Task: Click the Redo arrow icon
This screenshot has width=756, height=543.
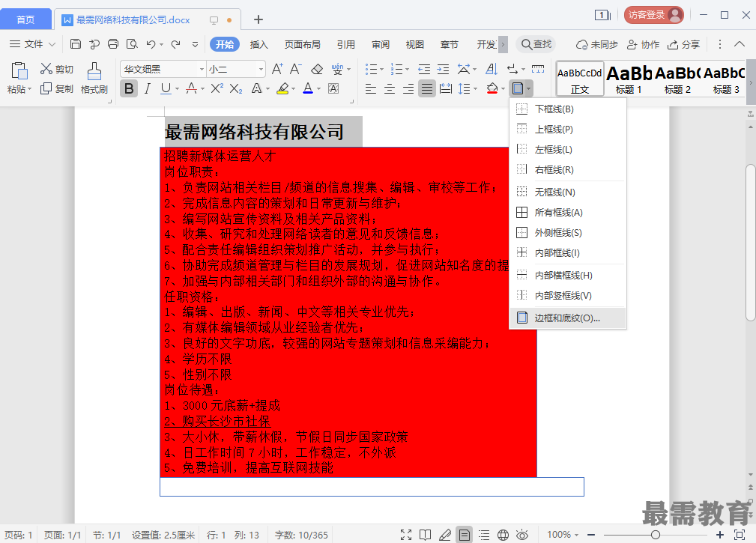Action: pos(175,44)
